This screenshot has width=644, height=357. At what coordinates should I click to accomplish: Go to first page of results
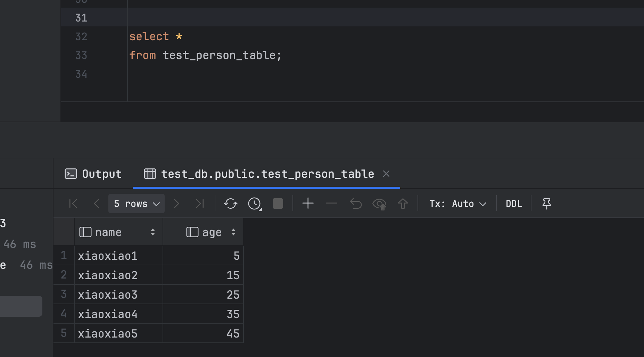point(73,204)
